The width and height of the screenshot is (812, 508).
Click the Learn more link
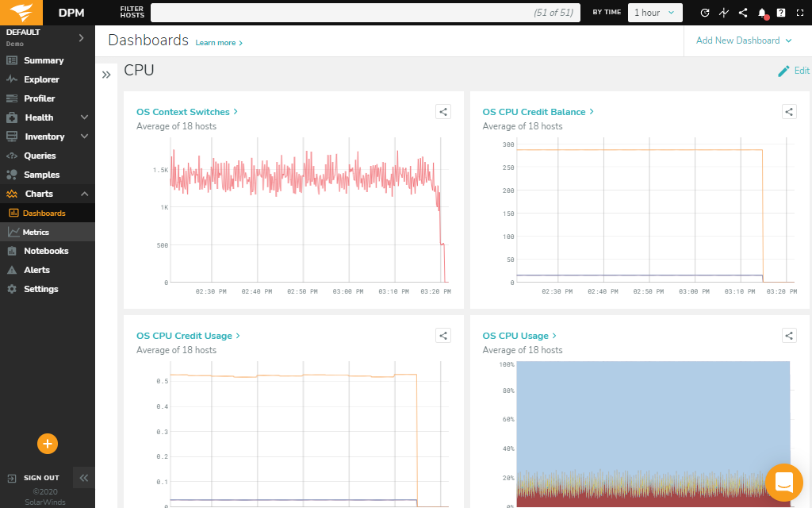pos(219,43)
